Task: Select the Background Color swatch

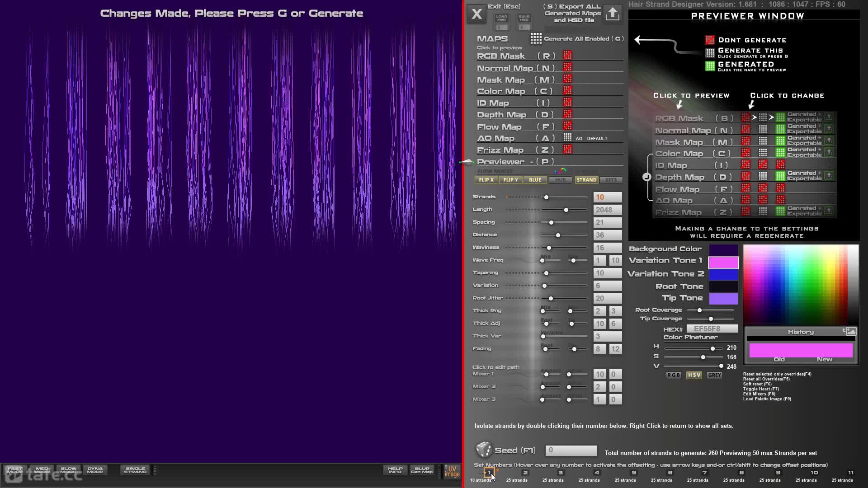Action: pyautogui.click(x=723, y=249)
